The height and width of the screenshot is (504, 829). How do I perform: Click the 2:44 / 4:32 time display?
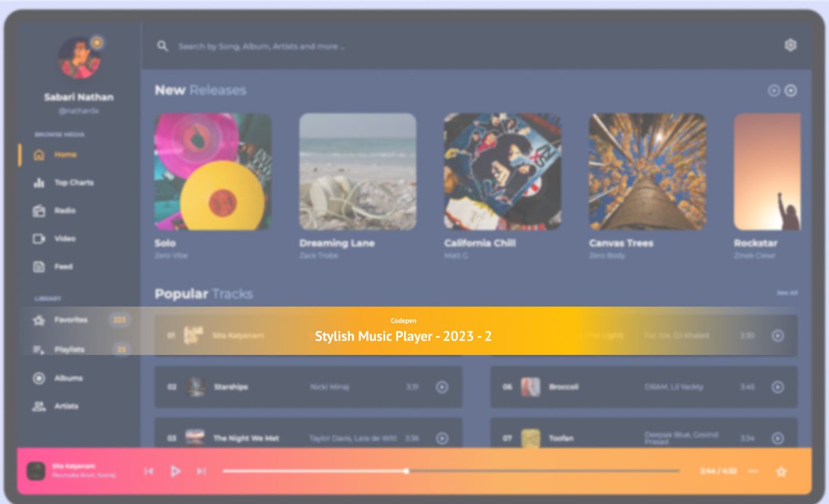point(718,472)
